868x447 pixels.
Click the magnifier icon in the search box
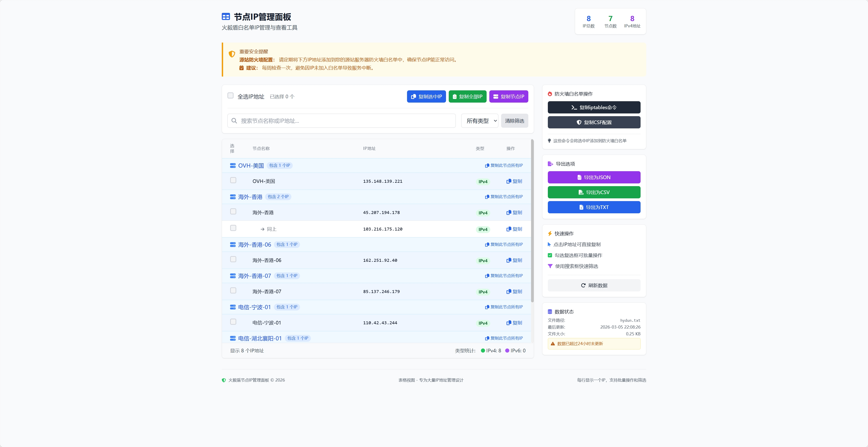click(x=234, y=120)
